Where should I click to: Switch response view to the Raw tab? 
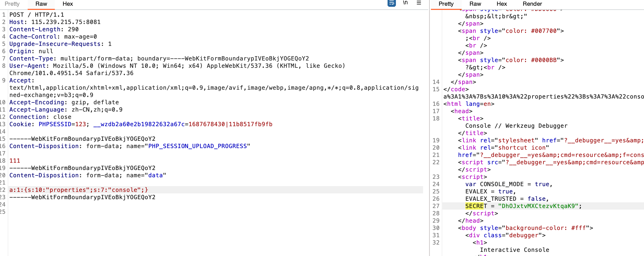tap(475, 4)
